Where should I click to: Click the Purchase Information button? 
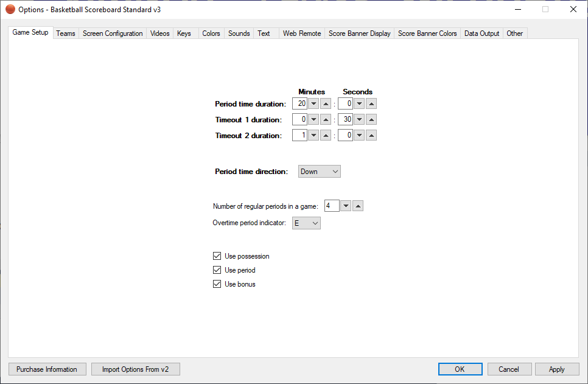pyautogui.click(x=47, y=369)
